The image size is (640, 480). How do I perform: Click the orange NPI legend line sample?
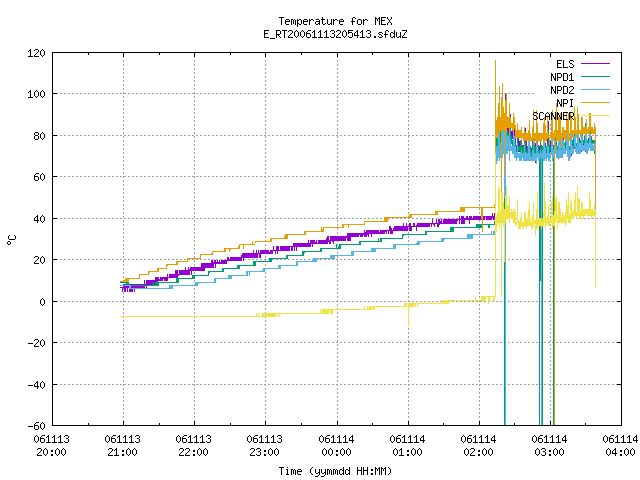[595, 102]
